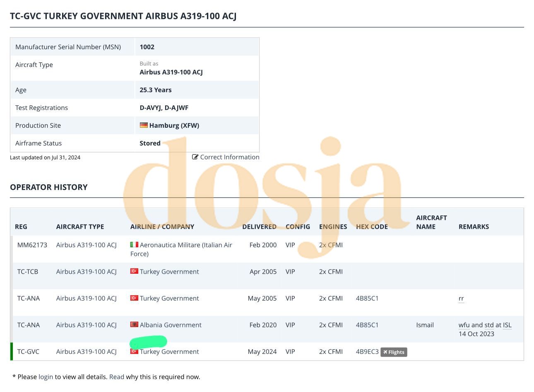The height and width of the screenshot is (392, 534).
Task: Click MSN value 1002
Action: (x=147, y=47)
